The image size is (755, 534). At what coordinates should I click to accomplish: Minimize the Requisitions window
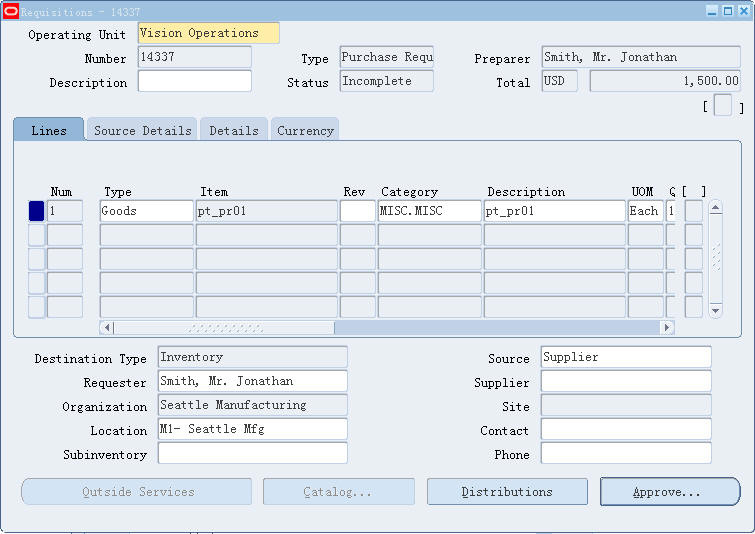coord(712,11)
